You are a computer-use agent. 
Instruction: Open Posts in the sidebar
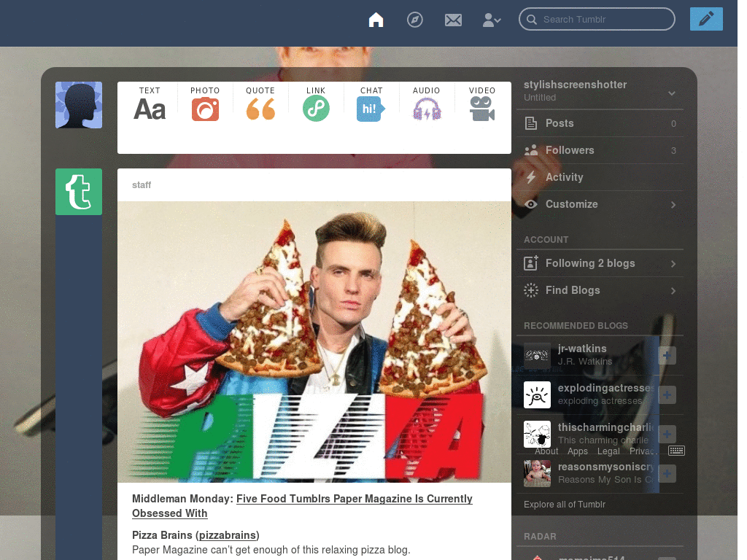(600, 123)
